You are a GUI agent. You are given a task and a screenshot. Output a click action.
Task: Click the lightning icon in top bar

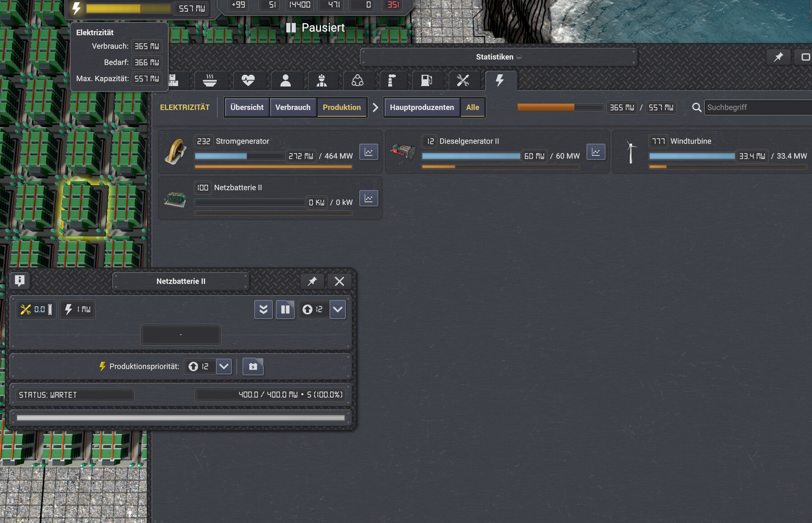click(76, 9)
